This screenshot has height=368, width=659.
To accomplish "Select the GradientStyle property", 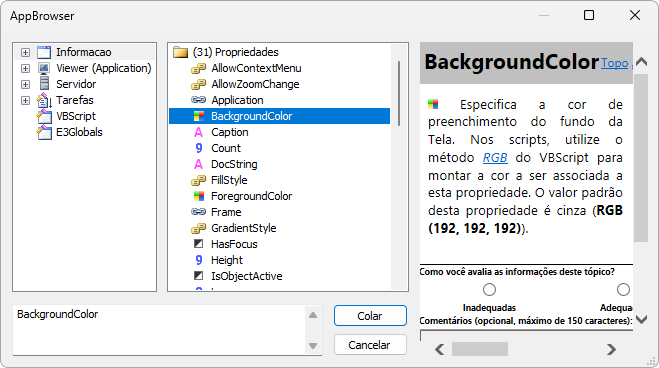I will point(243,228).
